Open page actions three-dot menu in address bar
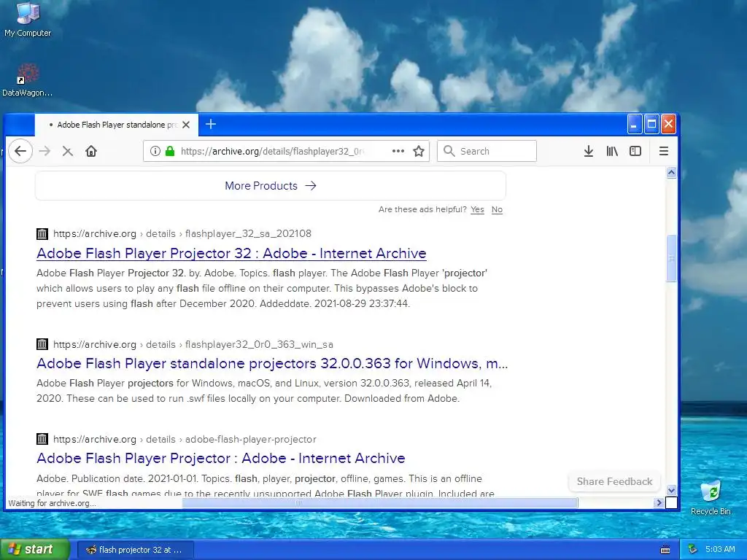The height and width of the screenshot is (560, 747). [x=398, y=152]
